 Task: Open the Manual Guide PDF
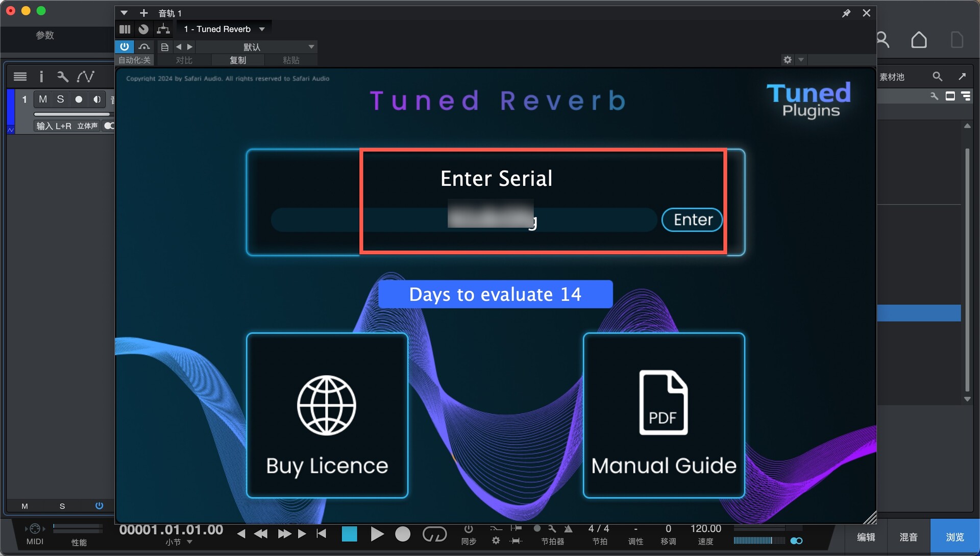[664, 415]
